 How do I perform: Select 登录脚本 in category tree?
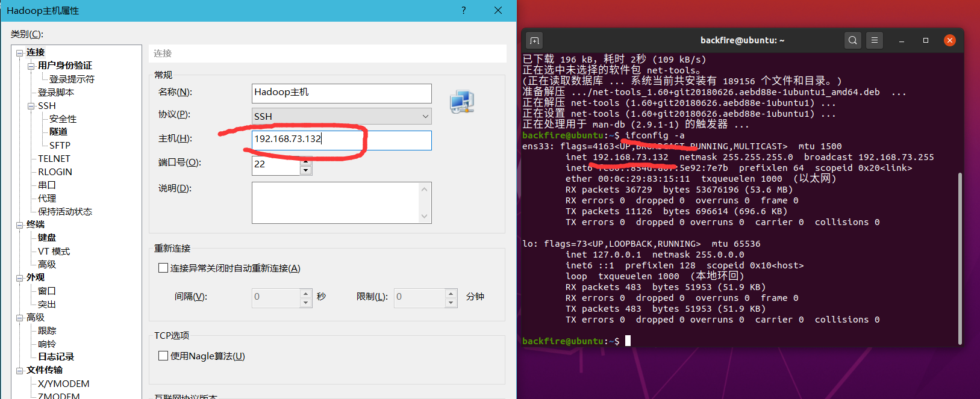56,93
